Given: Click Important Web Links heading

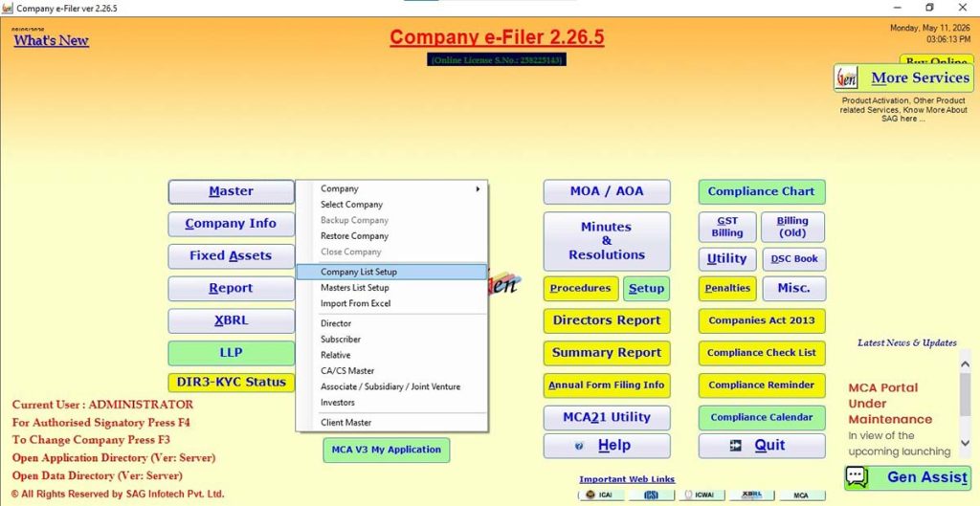Looking at the screenshot, I should (627, 479).
